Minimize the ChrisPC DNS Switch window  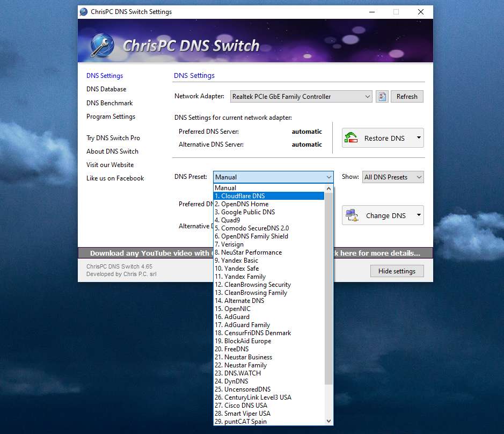pos(372,12)
